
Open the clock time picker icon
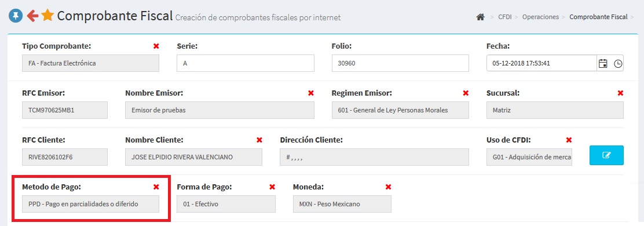tap(618, 64)
